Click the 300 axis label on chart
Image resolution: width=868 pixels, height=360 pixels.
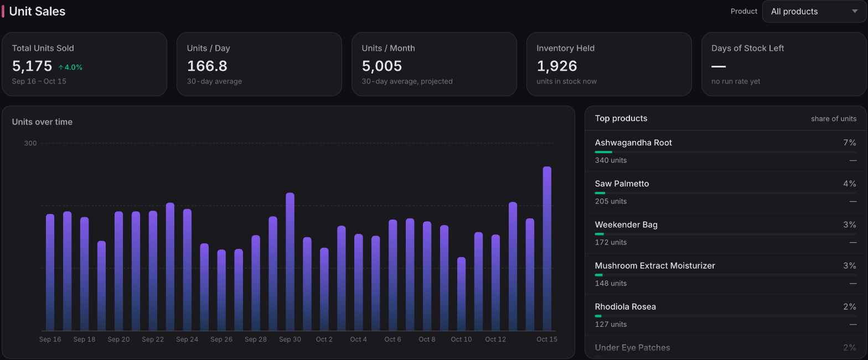click(x=30, y=143)
